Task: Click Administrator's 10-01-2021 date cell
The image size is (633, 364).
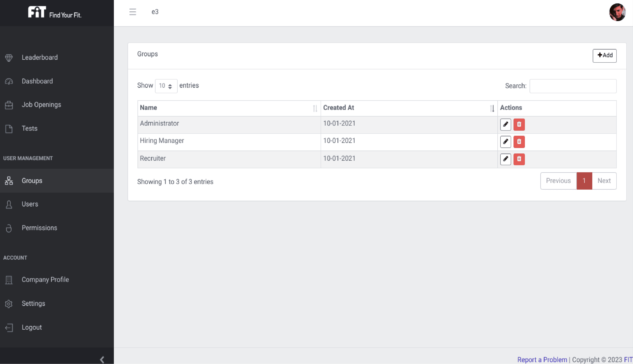Action: point(409,125)
